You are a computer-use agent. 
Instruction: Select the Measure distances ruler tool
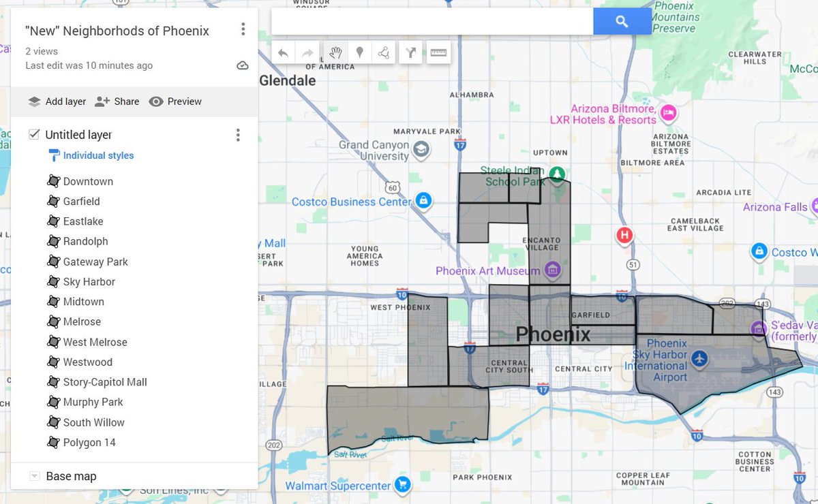click(439, 53)
